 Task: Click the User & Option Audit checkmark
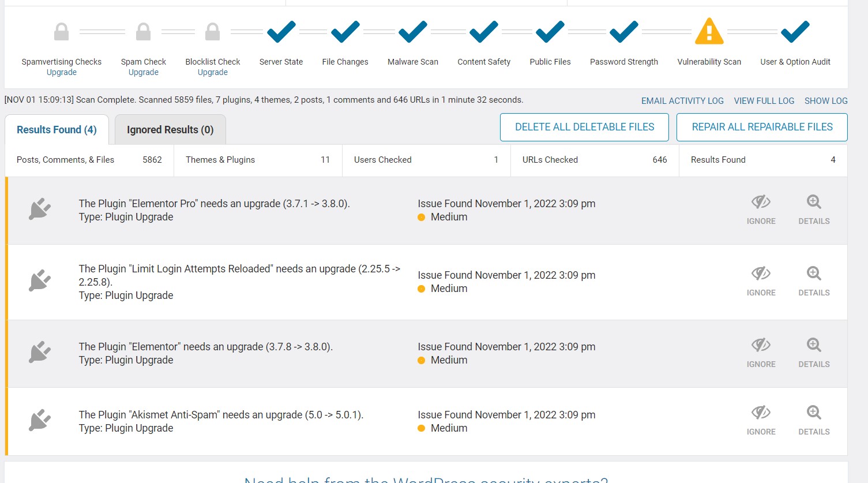[x=795, y=32]
